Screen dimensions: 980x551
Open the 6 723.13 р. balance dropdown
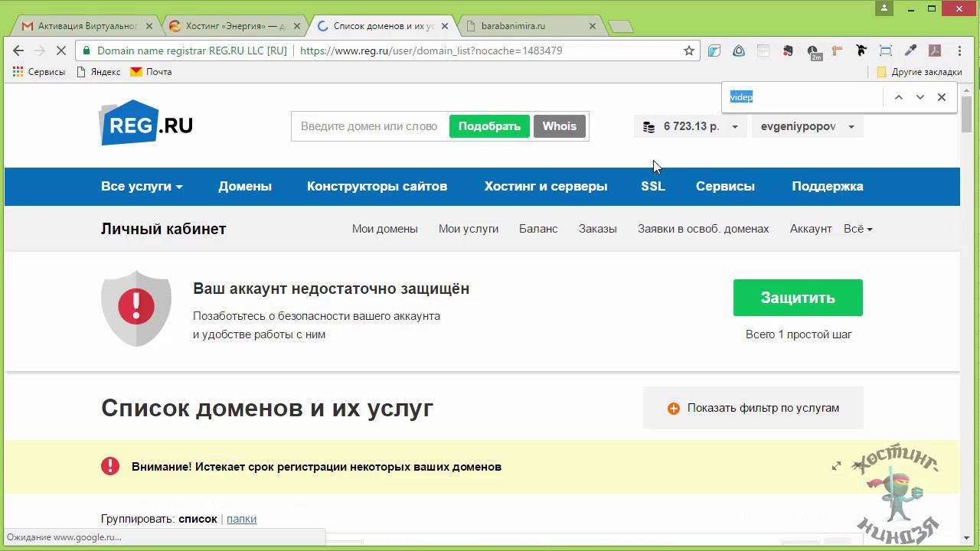[x=690, y=126]
